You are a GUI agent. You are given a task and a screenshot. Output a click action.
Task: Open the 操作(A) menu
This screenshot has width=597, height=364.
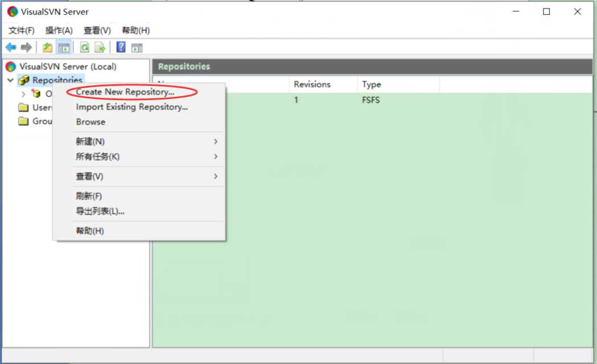click(59, 31)
